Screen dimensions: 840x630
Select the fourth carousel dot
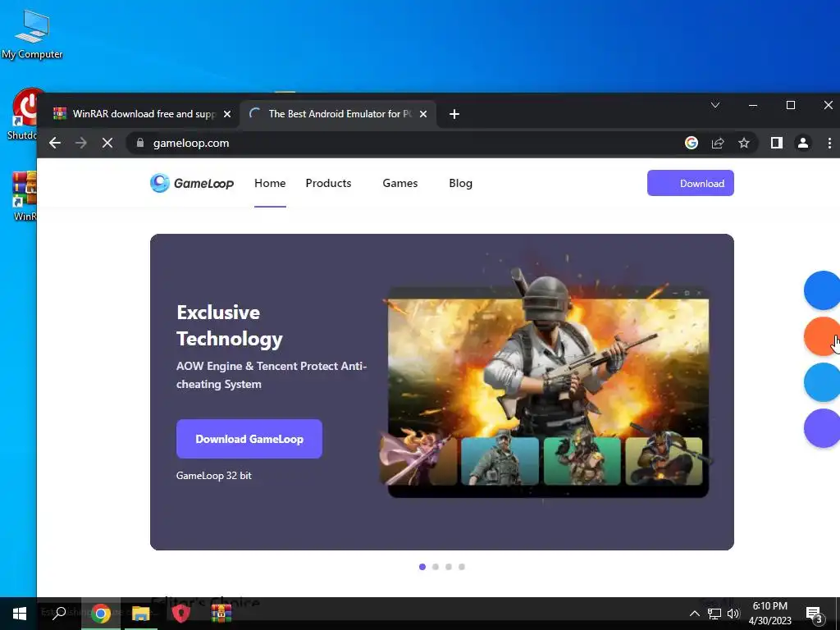point(462,567)
